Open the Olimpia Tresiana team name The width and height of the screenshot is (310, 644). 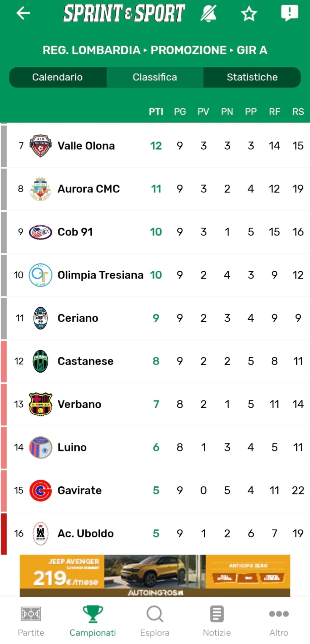point(100,275)
